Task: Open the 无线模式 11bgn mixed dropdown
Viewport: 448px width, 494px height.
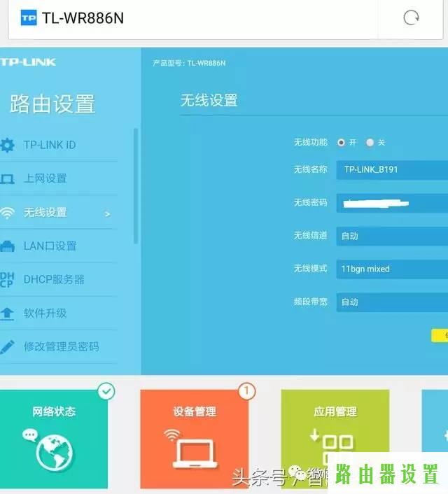Action: pyautogui.click(x=392, y=269)
